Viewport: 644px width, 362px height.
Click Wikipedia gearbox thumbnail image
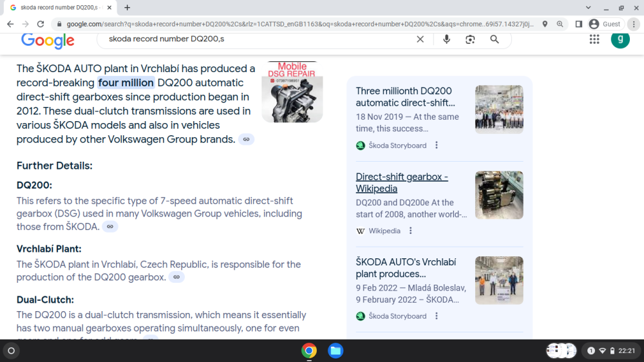499,195
